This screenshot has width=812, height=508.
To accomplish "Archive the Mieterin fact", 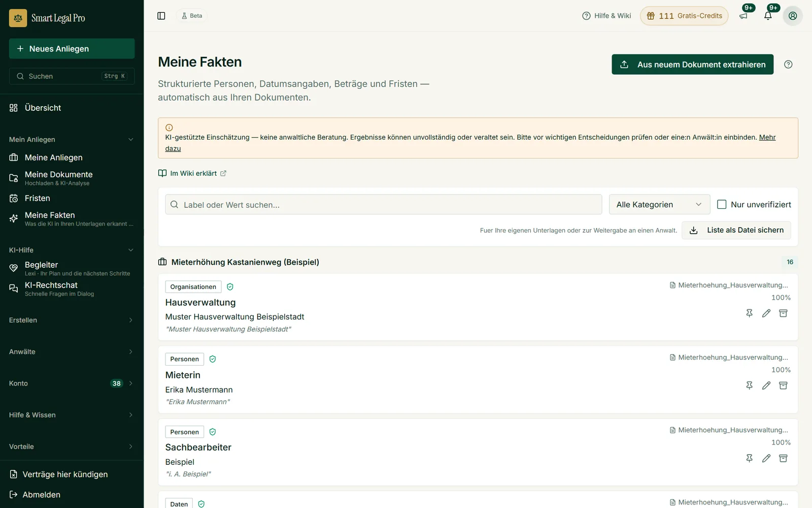I will (x=783, y=386).
